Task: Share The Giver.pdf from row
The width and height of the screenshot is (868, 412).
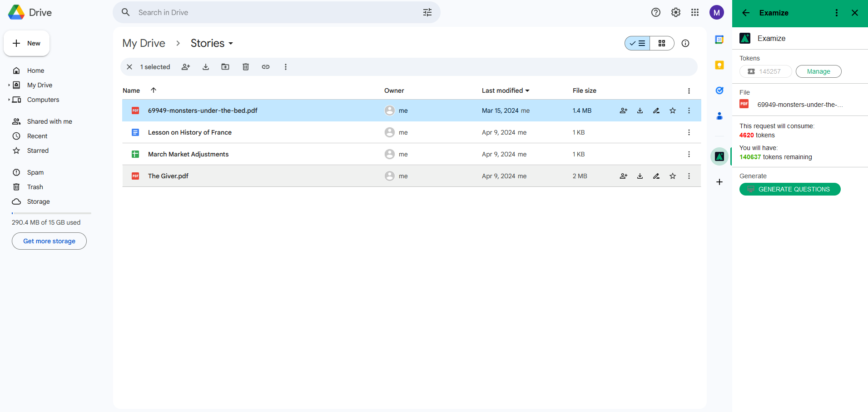Action: tap(624, 176)
